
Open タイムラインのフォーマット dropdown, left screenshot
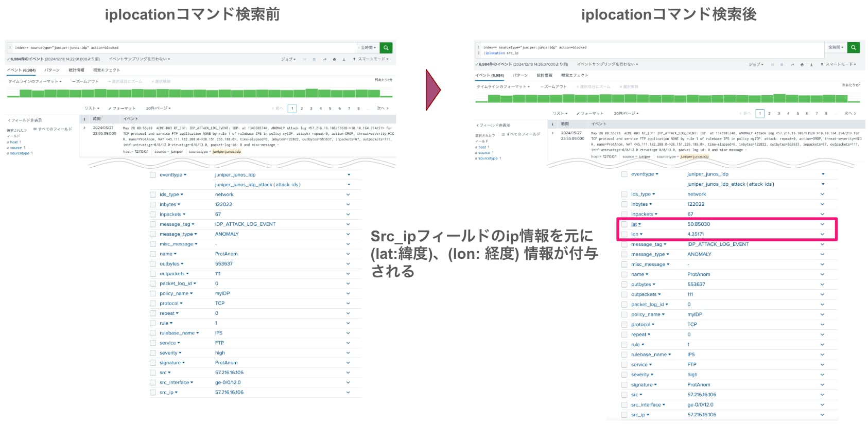35,81
